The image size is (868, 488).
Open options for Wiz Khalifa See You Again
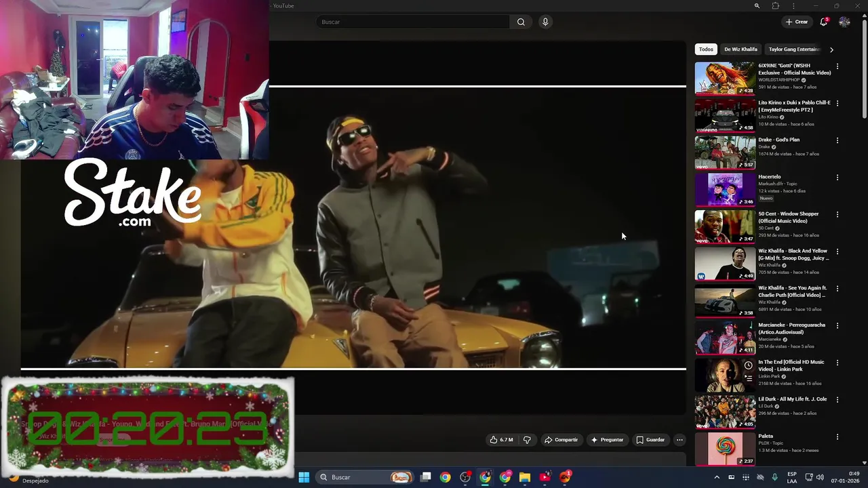[837, 289]
